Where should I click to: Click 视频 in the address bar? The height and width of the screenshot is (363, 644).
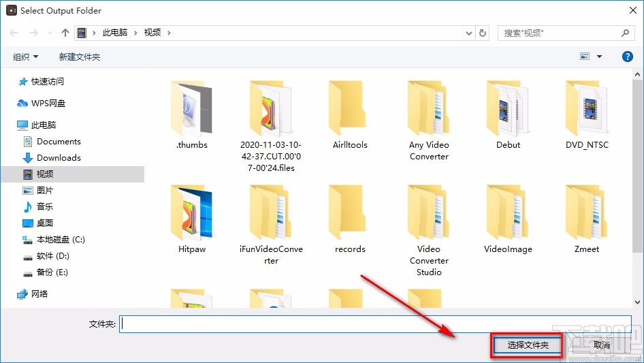pyautogui.click(x=152, y=33)
